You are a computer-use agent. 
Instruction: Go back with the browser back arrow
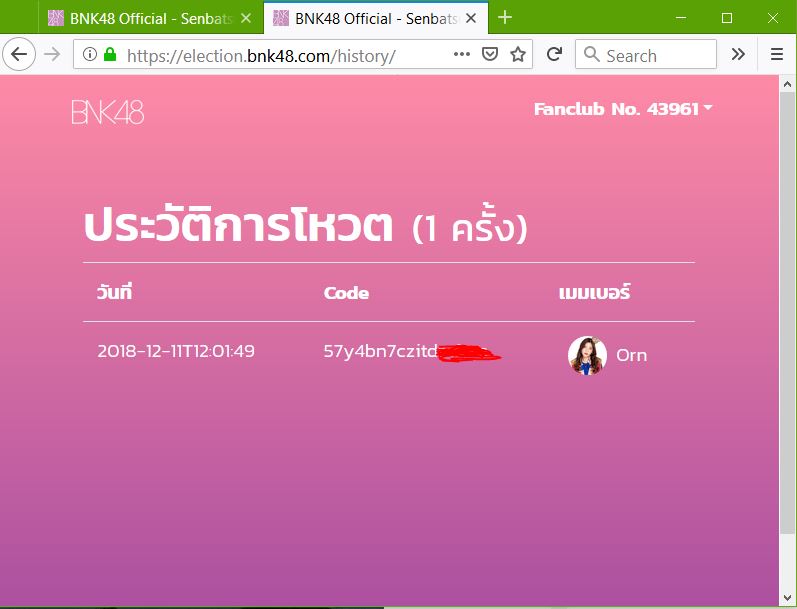point(19,54)
